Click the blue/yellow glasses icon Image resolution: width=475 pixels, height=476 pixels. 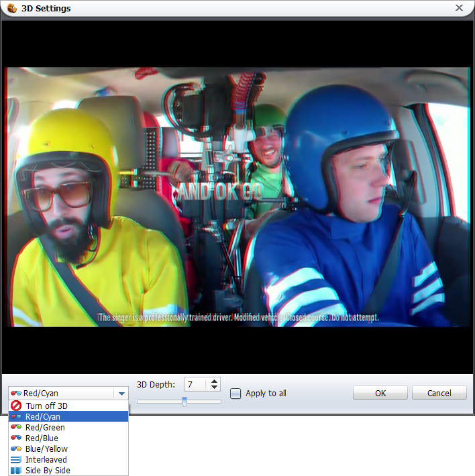click(x=16, y=449)
